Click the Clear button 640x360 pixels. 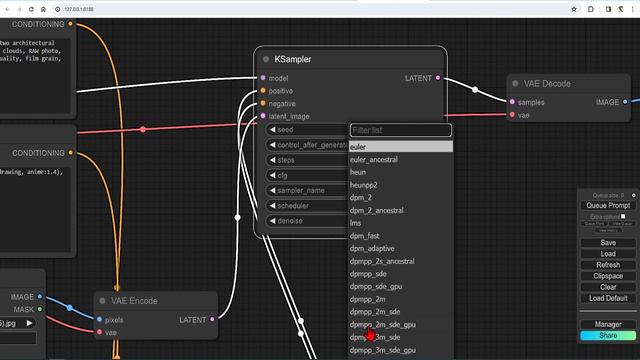(608, 287)
